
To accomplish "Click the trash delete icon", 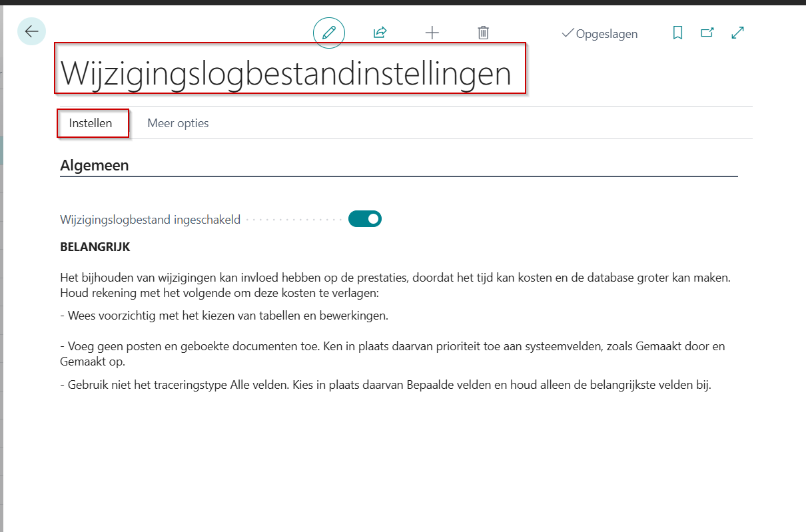I will click(484, 33).
